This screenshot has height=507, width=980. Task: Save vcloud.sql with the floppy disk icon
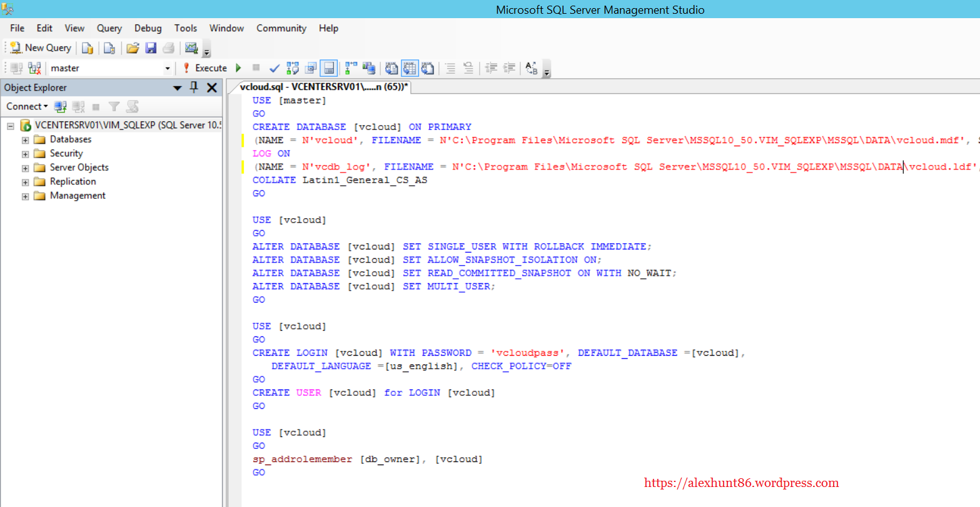151,48
